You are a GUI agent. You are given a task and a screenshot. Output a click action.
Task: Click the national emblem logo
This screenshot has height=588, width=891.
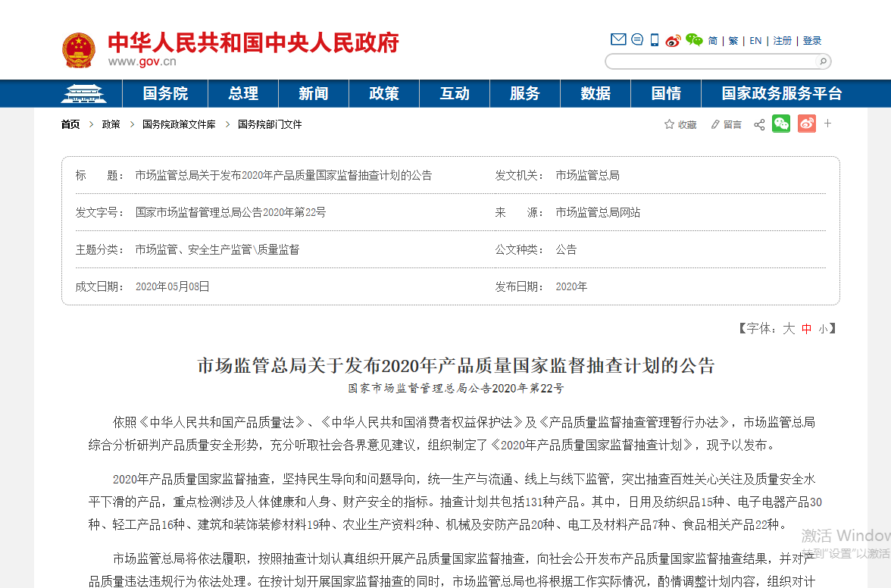pyautogui.click(x=78, y=50)
